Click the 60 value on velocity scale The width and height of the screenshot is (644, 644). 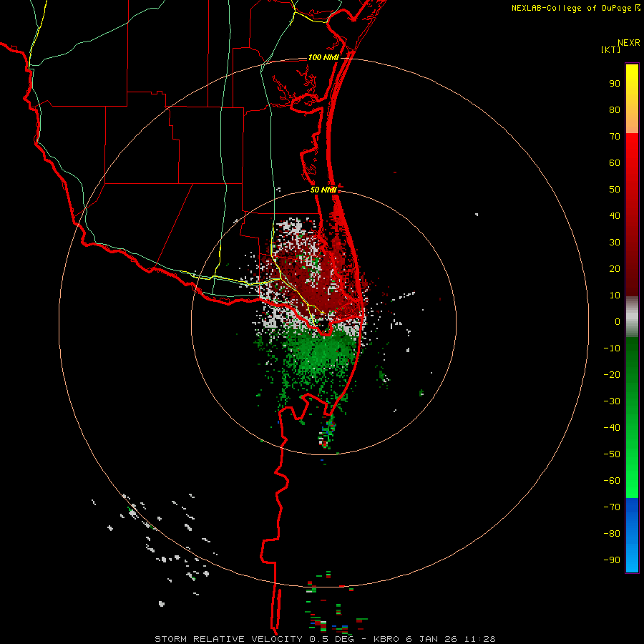[615, 163]
